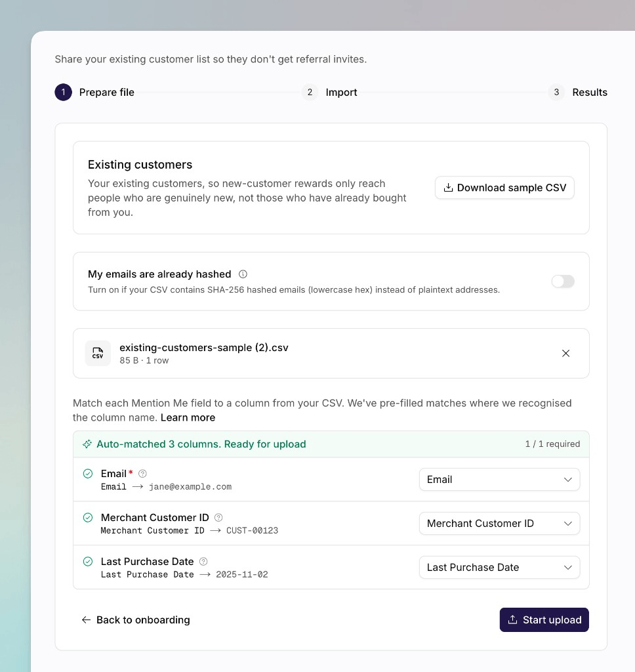635x672 pixels.
Task: Go to step 1 Prepare file
Action: 94,92
